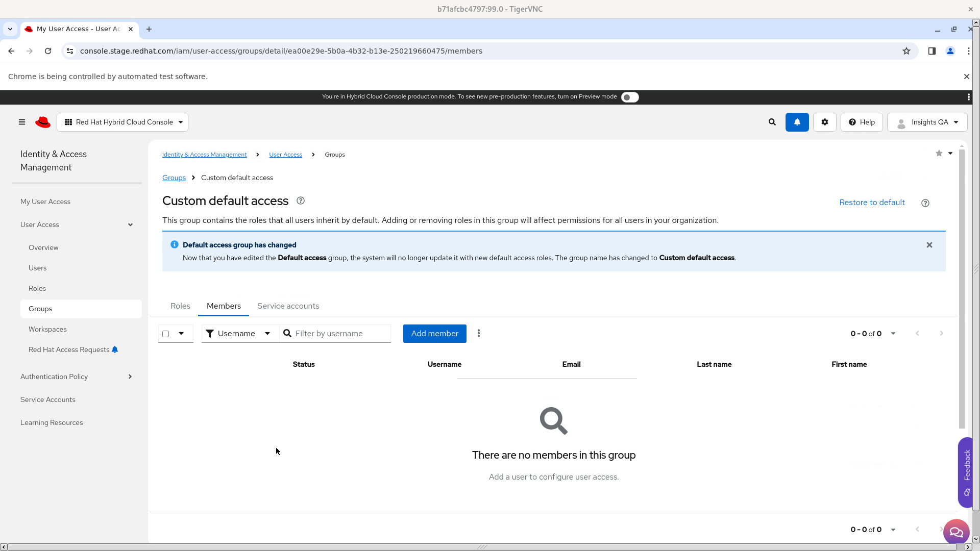This screenshot has height=551, width=980.
Task: Open notifications bell in header
Action: (797, 122)
